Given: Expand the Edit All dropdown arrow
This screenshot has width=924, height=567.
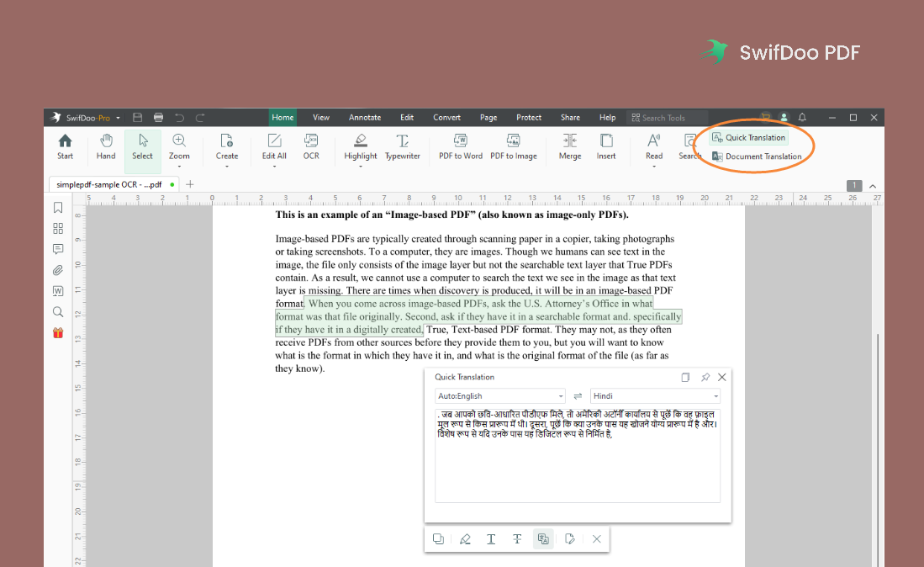Looking at the screenshot, I should click(x=274, y=167).
